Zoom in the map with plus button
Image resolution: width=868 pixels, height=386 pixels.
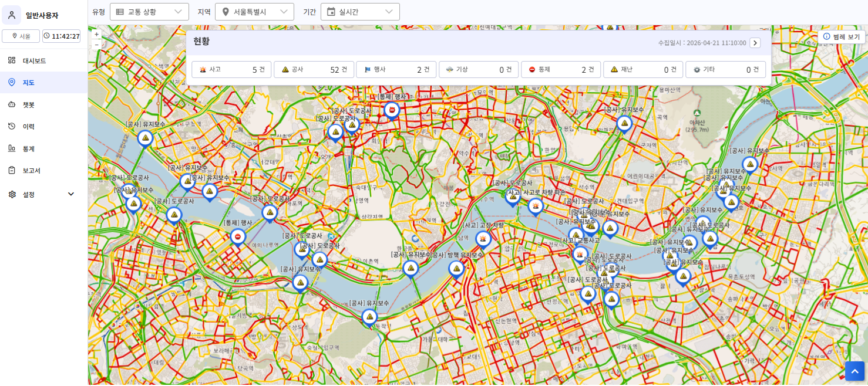[x=97, y=34]
